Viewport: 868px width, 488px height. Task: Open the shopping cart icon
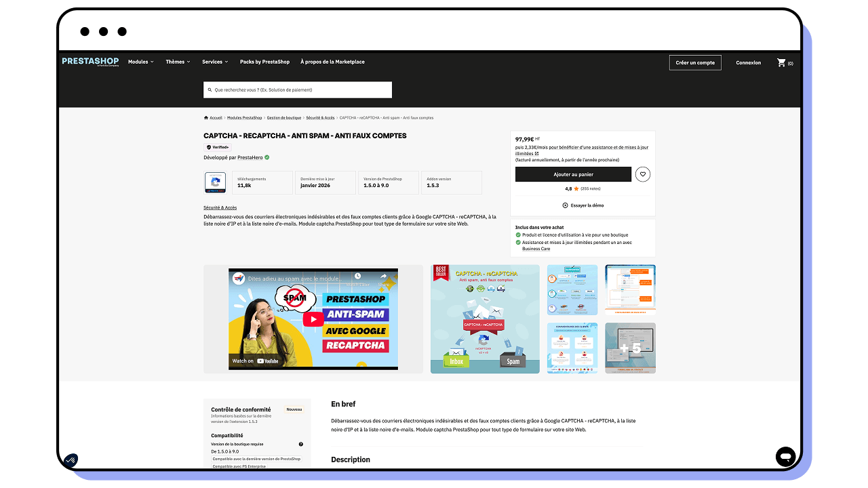pyautogui.click(x=781, y=62)
